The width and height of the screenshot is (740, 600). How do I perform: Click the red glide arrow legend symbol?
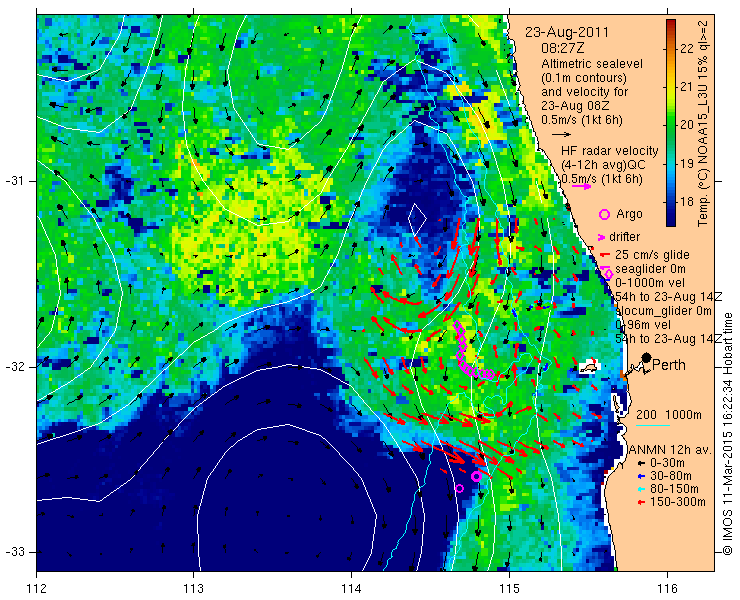pyautogui.click(x=604, y=255)
